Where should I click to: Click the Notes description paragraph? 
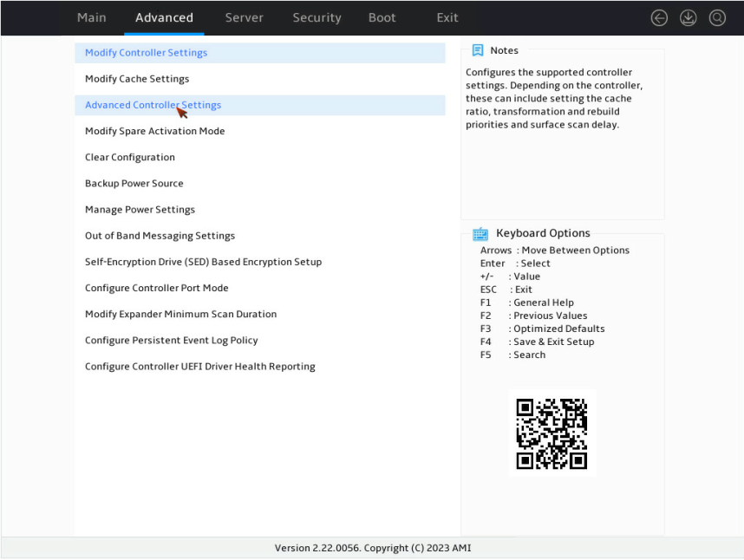click(554, 99)
